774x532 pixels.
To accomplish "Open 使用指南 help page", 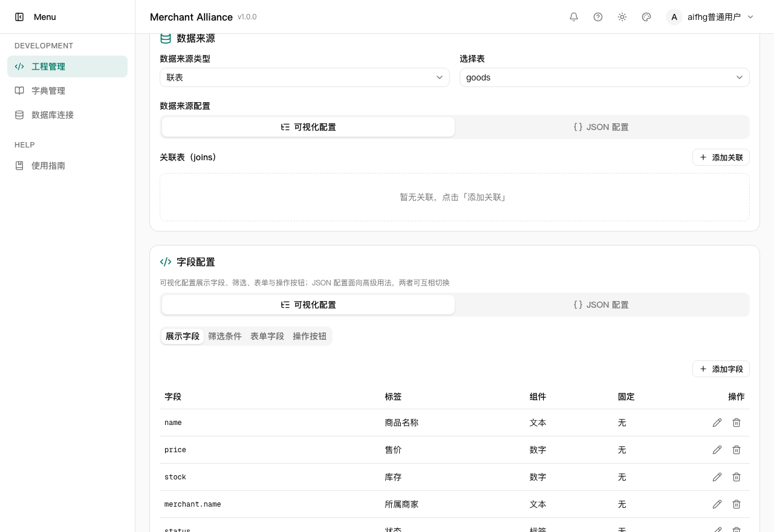I will click(x=67, y=166).
